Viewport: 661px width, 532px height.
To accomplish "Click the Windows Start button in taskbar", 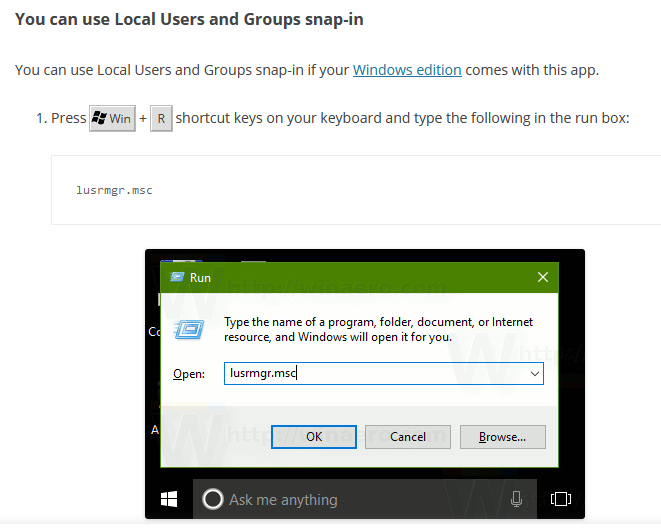I will [x=169, y=499].
